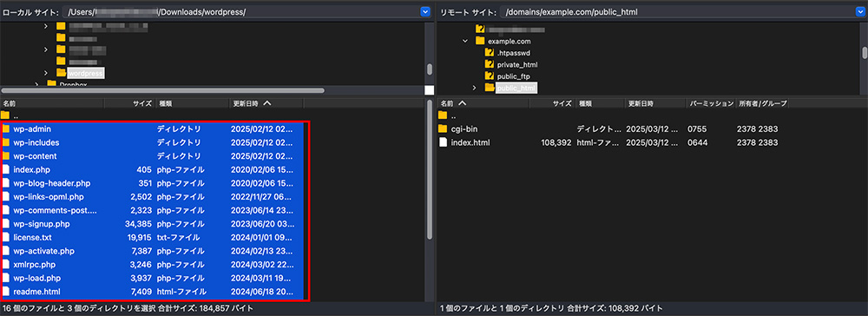Select public_ftp in remote tree
The height and width of the screenshot is (316, 868).
point(515,76)
